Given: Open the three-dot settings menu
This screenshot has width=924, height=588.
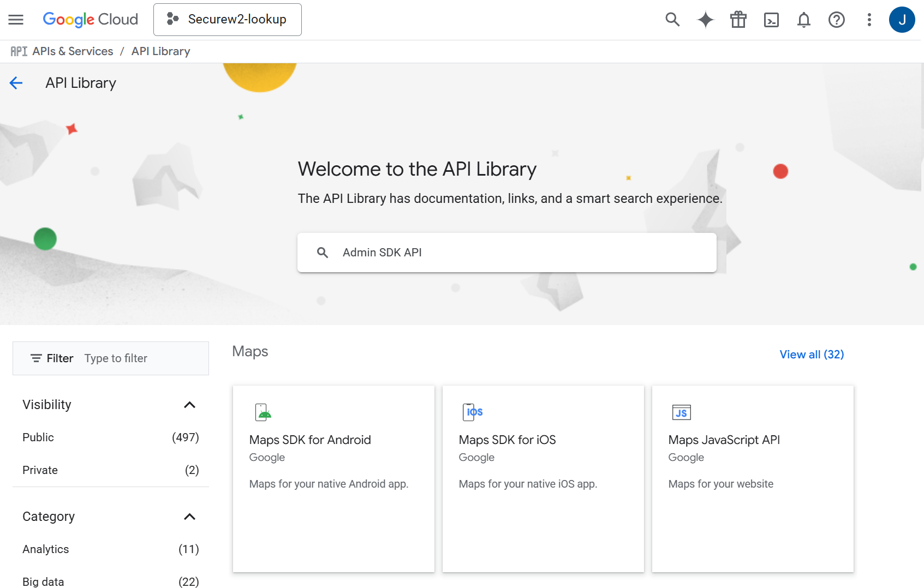Looking at the screenshot, I should pos(869,20).
